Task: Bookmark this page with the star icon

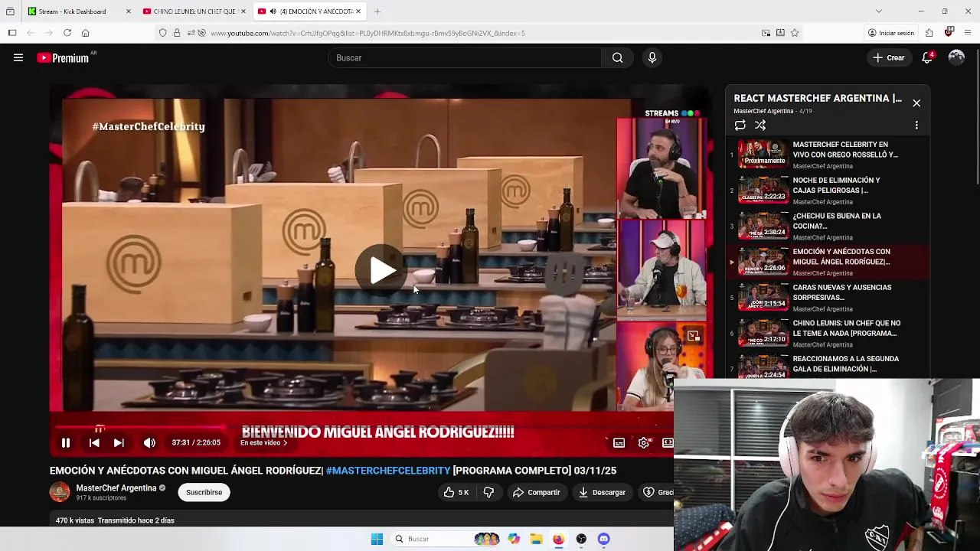Action: coord(795,33)
